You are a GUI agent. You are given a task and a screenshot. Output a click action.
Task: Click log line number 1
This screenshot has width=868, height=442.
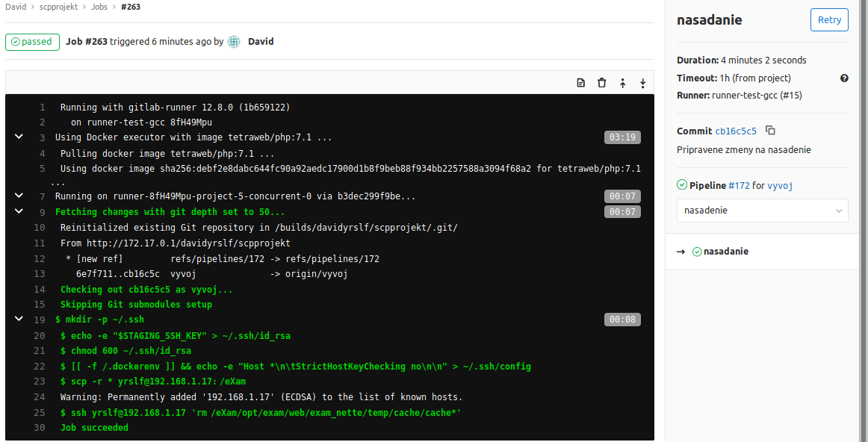pyautogui.click(x=42, y=108)
